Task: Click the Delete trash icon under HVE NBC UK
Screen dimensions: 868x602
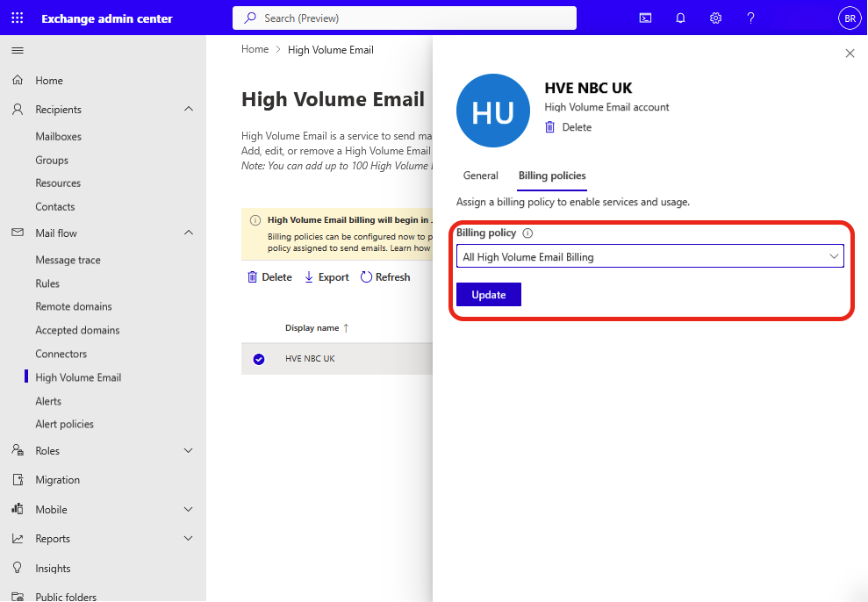Action: click(x=550, y=127)
